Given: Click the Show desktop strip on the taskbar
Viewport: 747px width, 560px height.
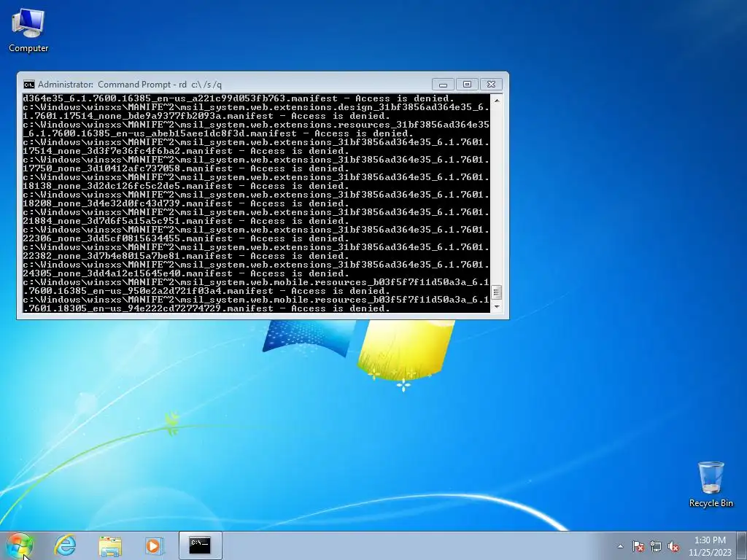Looking at the screenshot, I should pos(743,545).
